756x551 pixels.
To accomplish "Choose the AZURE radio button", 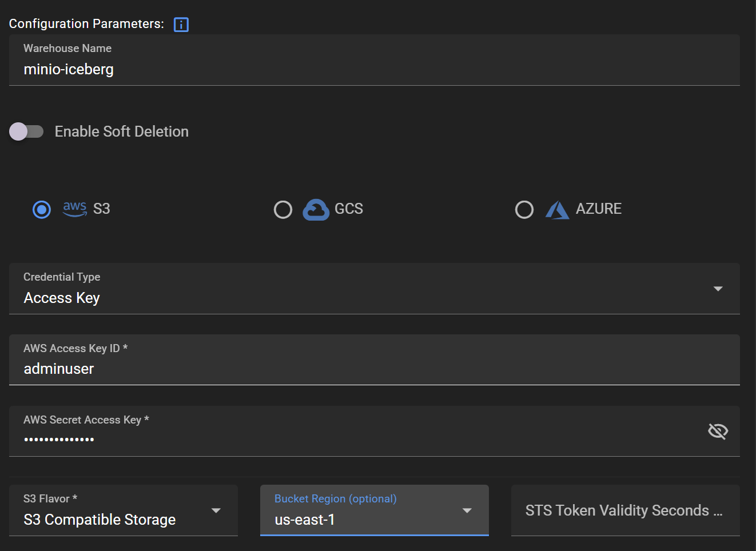I will (524, 210).
